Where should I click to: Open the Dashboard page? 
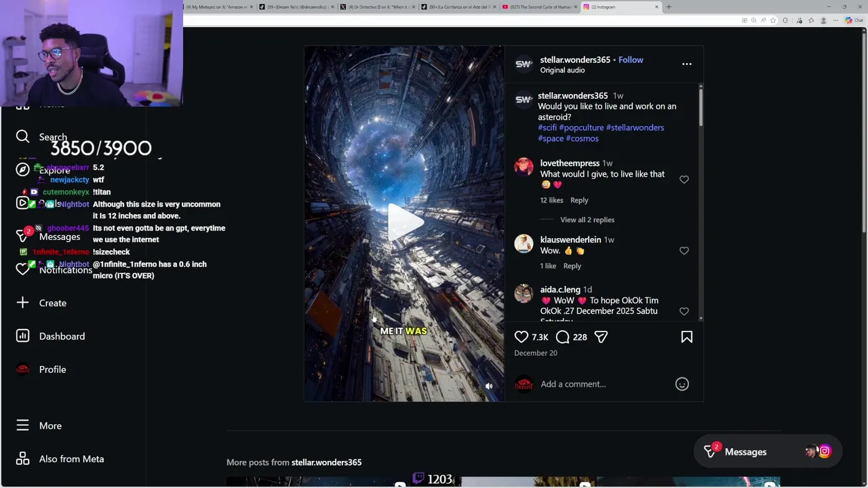tap(51, 336)
